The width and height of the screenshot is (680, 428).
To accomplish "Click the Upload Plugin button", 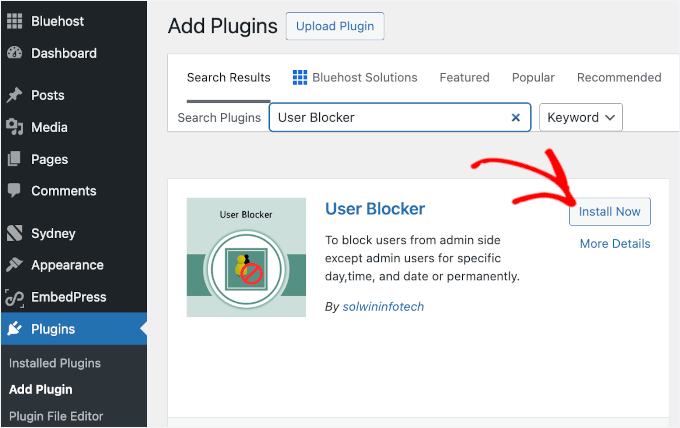I will coord(335,26).
